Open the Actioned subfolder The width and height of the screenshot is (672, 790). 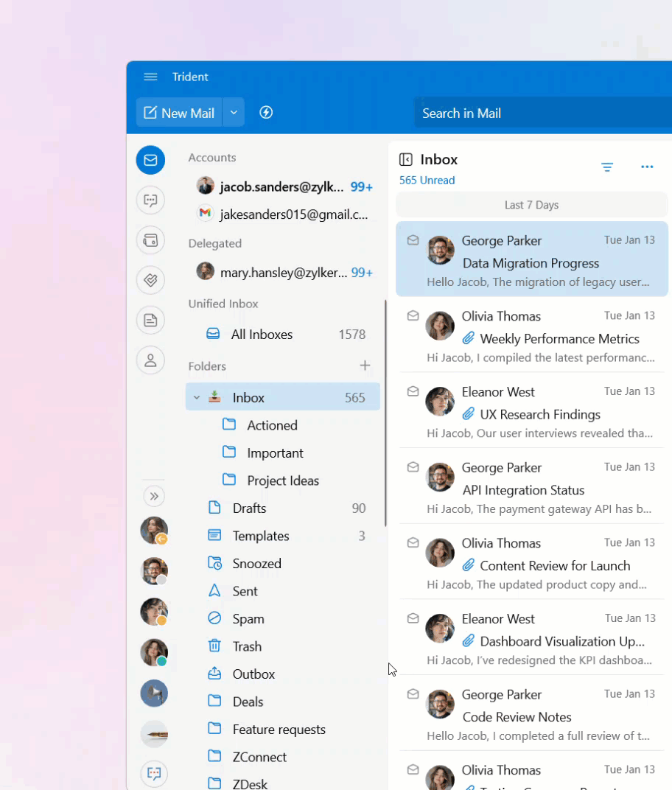pos(272,425)
